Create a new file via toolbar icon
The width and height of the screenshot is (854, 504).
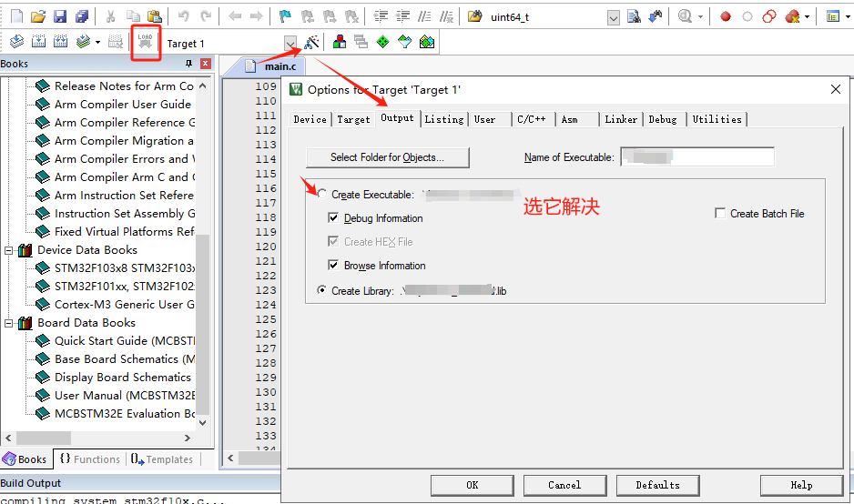tap(17, 17)
